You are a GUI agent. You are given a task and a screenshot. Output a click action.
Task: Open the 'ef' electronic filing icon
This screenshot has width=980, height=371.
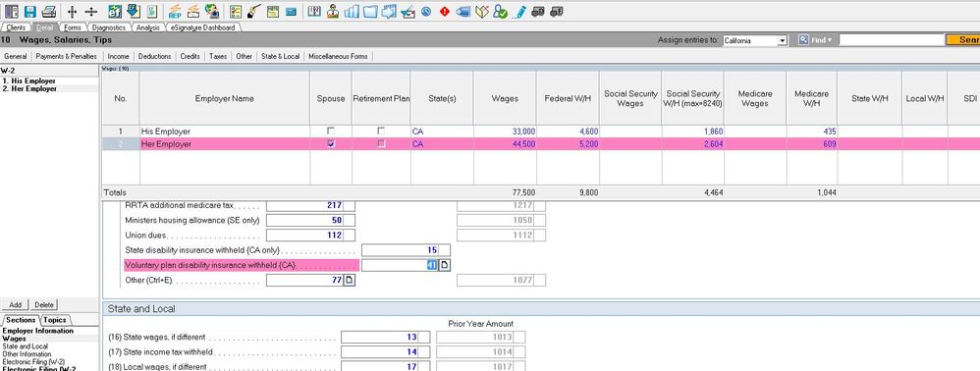(115, 11)
